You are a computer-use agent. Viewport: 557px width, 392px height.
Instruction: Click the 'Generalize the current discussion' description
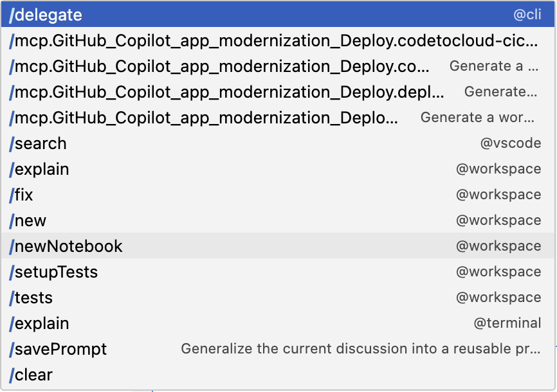pyautogui.click(x=360, y=349)
